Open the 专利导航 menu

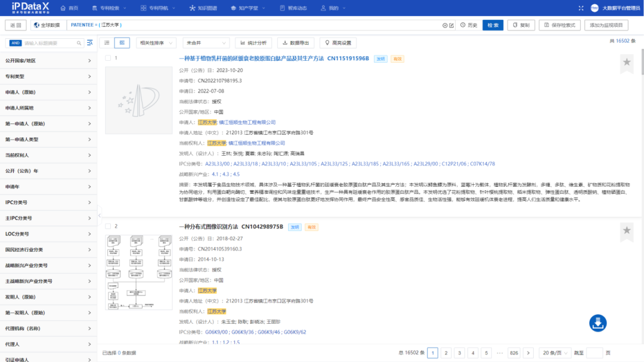(157, 8)
